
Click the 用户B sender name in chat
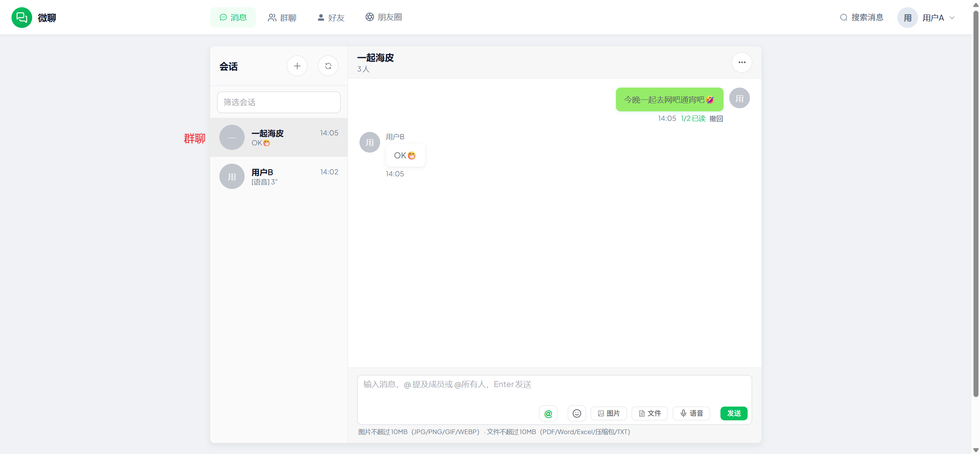click(395, 137)
